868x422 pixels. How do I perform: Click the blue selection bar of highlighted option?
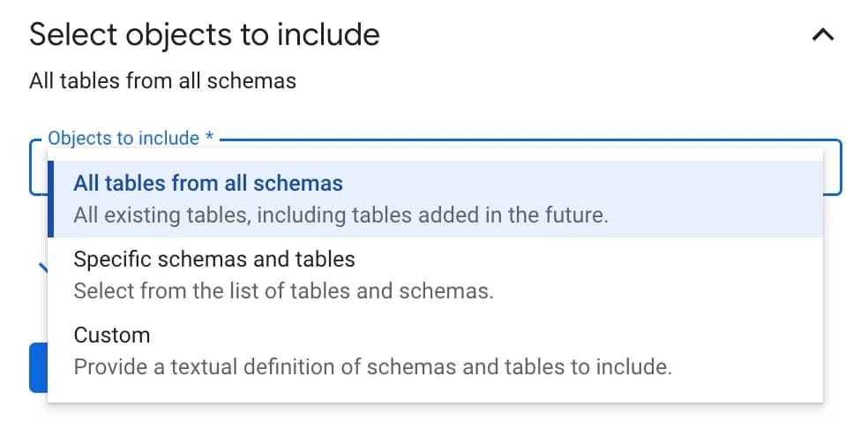coord(50,200)
